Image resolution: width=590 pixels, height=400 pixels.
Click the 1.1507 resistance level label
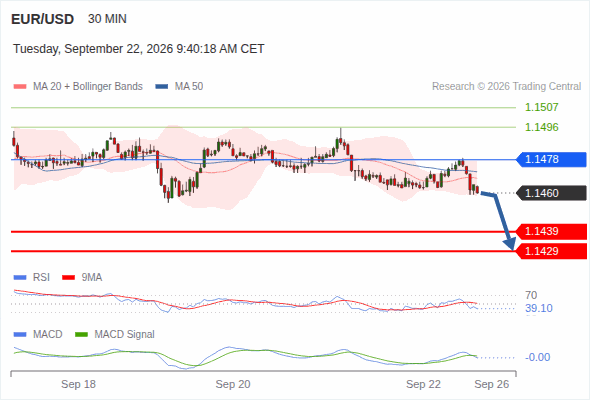tap(542, 107)
